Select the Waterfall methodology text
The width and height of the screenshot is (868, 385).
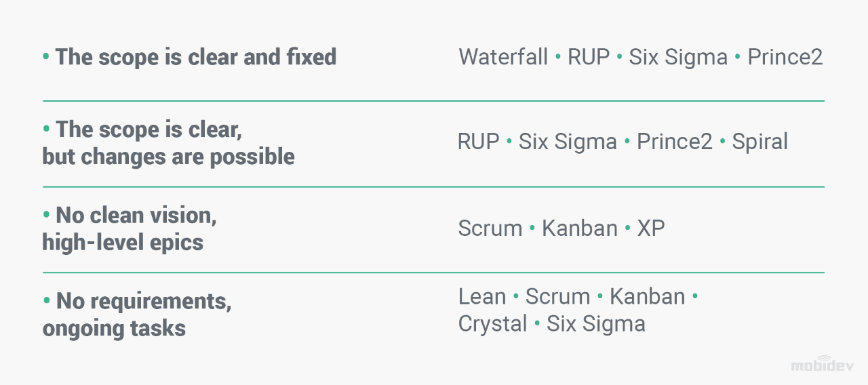coord(503,57)
